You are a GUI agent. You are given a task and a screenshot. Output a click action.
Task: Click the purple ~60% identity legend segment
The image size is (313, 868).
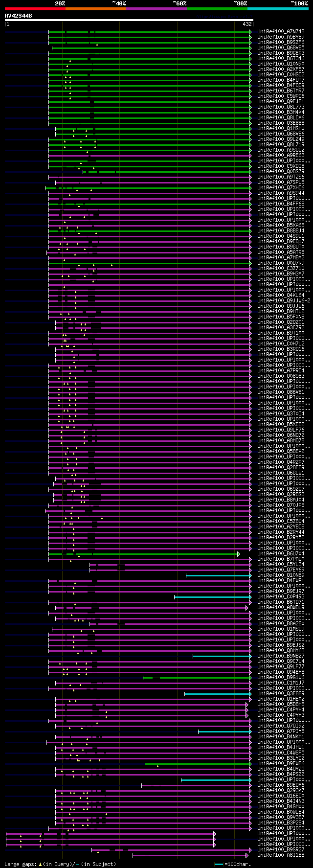coord(156,9)
